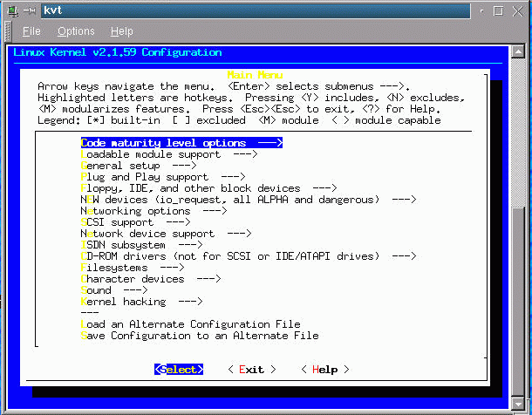Choose Load an Alternate Configuration File

[x=190, y=324]
